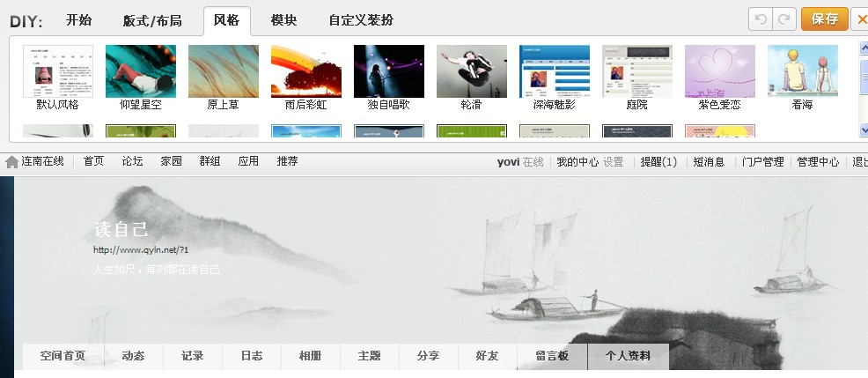Open the 主题 space tab
The height and width of the screenshot is (378, 868).
click(370, 356)
